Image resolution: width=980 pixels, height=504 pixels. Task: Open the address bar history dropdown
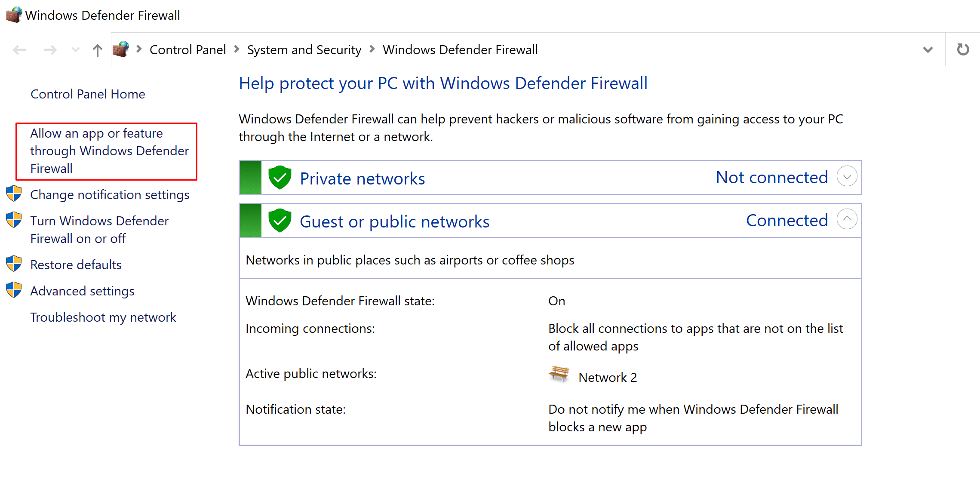click(x=928, y=49)
